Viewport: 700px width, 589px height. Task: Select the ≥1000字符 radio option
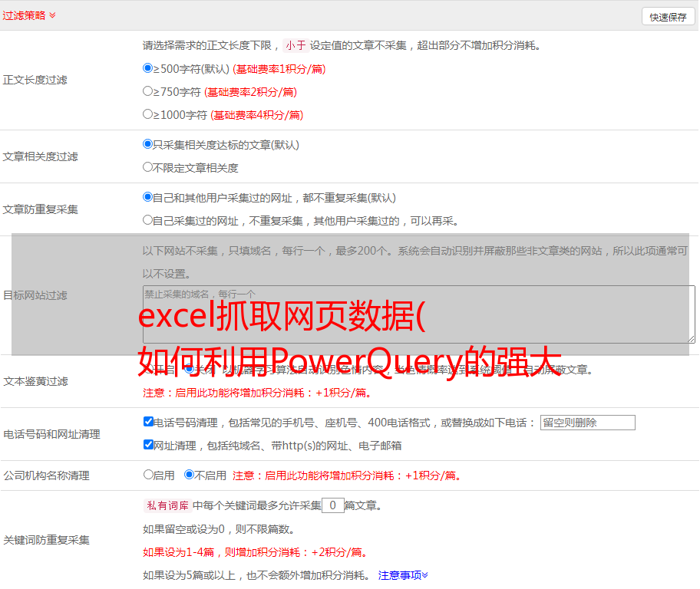tap(147, 114)
